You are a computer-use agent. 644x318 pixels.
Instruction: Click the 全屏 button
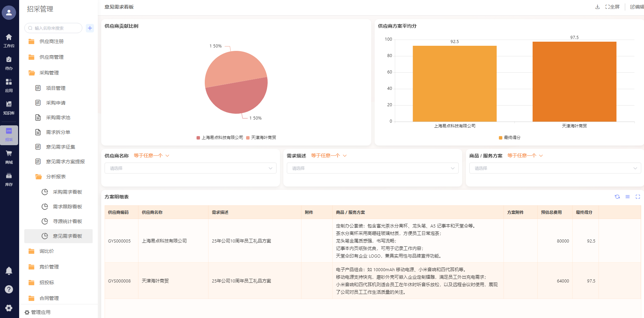[x=612, y=7]
